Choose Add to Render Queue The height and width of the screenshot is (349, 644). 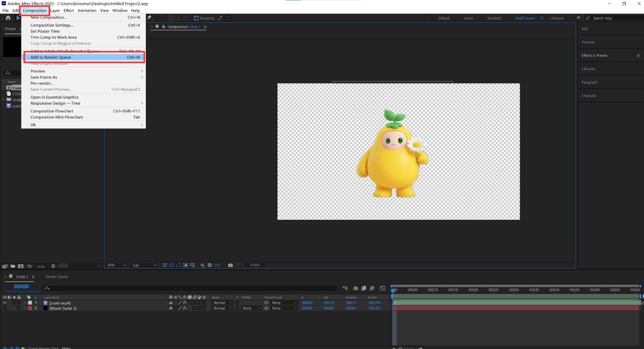tap(51, 57)
